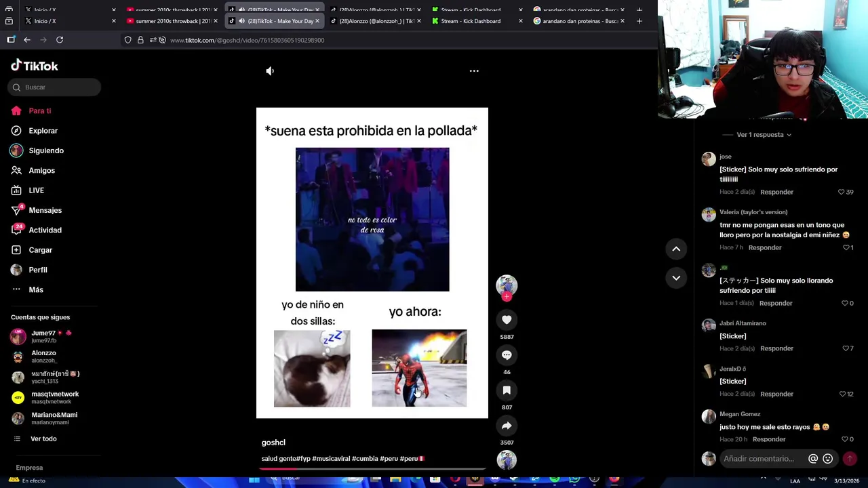The width and height of the screenshot is (868, 488).
Task: Select the Siguiendo feed
Action: (x=45, y=150)
